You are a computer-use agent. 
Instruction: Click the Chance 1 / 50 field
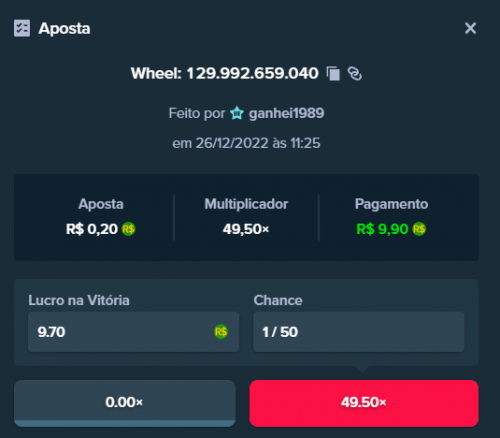[x=359, y=332]
